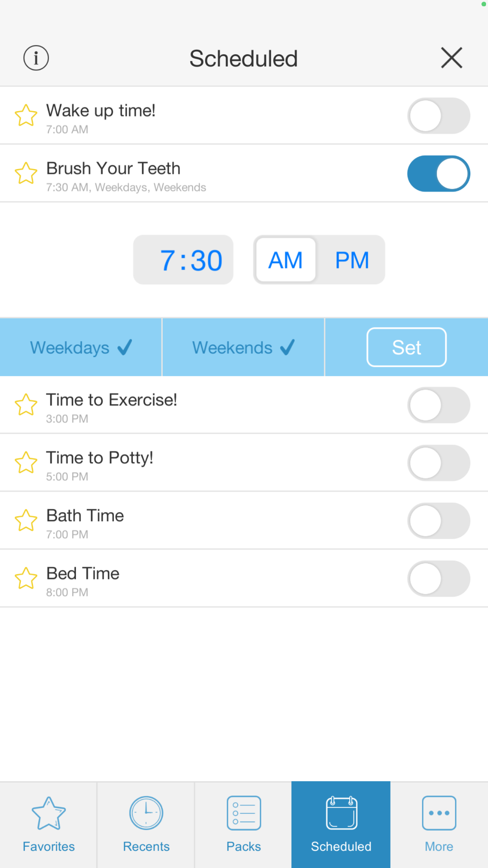Favorite the Bed Time star

coord(26,578)
